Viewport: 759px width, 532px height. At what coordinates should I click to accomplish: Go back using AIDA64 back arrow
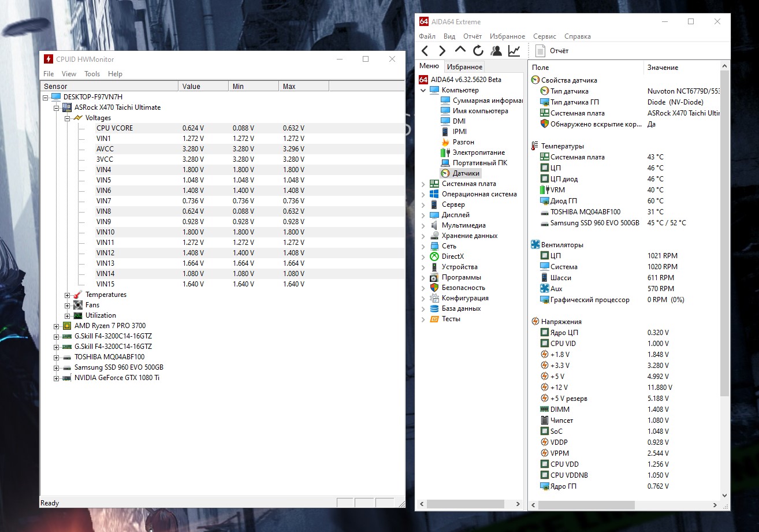click(x=425, y=51)
